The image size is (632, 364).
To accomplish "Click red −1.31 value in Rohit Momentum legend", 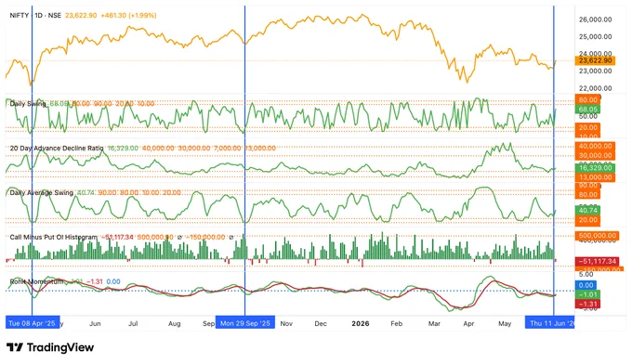I will coord(94,281).
